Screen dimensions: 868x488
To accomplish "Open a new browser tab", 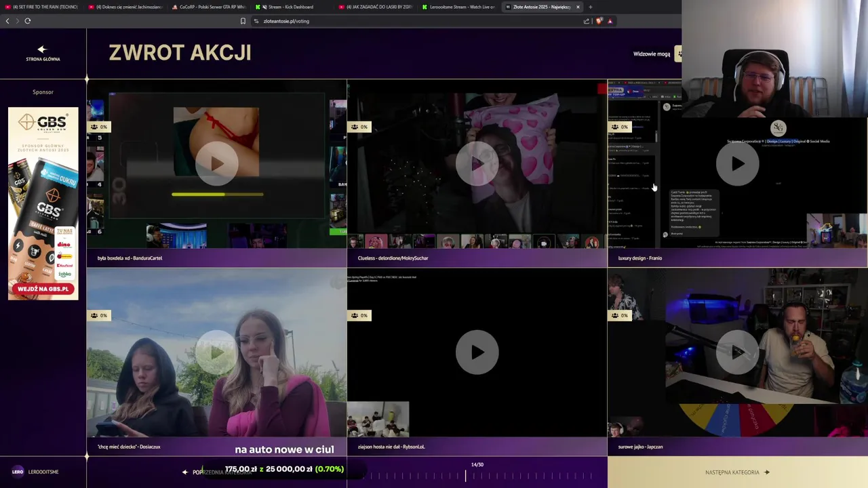I will click(590, 7).
